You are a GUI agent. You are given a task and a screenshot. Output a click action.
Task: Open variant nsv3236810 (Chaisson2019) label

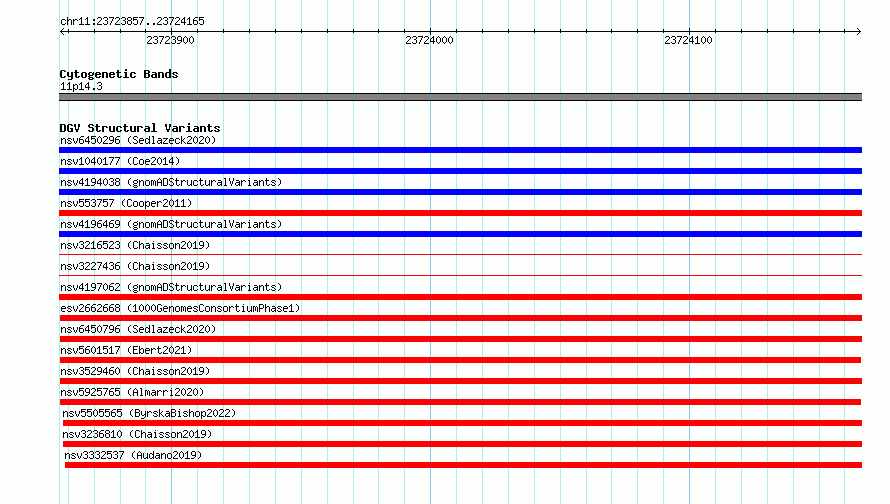(137, 434)
